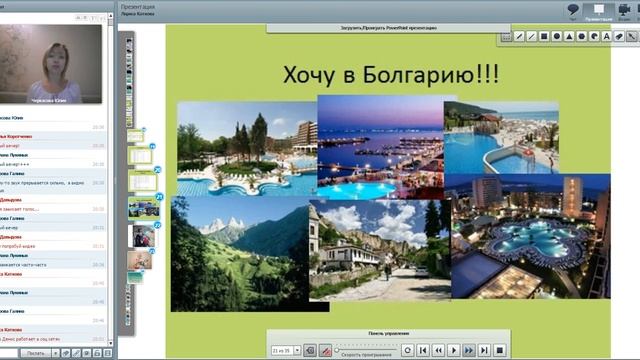Switch to the Presentation tab
The height and width of the screenshot is (360, 640).
599,11
